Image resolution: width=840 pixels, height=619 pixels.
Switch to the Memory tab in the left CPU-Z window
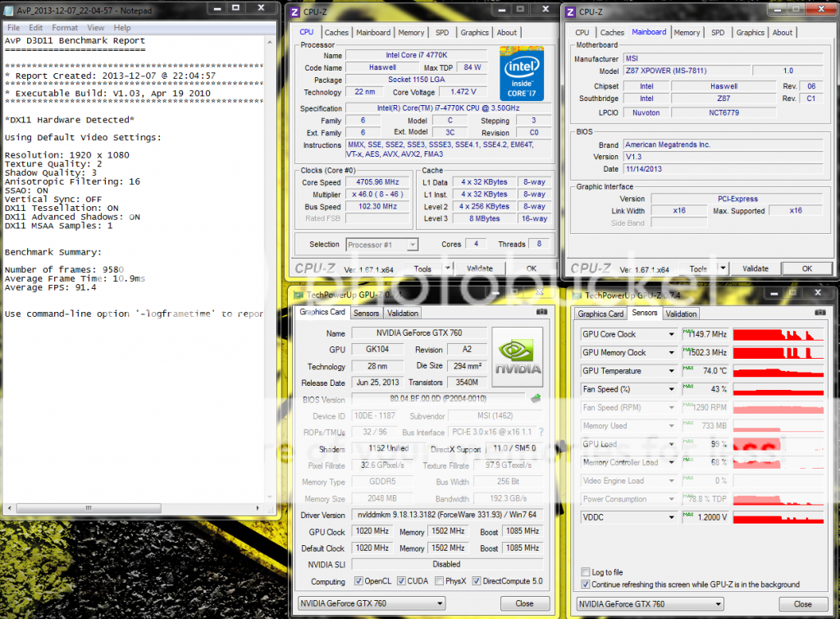pyautogui.click(x=411, y=33)
